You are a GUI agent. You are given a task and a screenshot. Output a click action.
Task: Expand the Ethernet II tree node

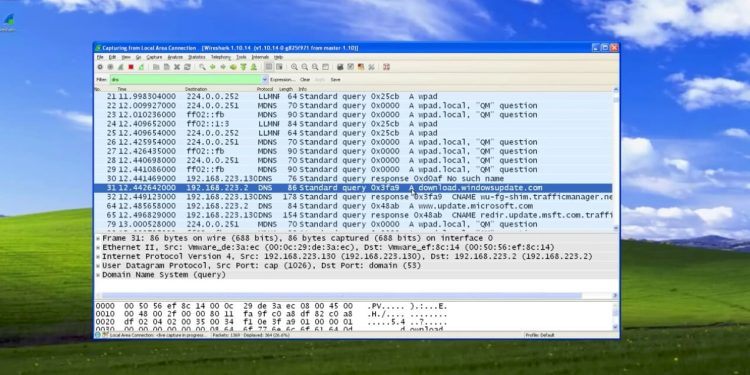pyautogui.click(x=98, y=247)
